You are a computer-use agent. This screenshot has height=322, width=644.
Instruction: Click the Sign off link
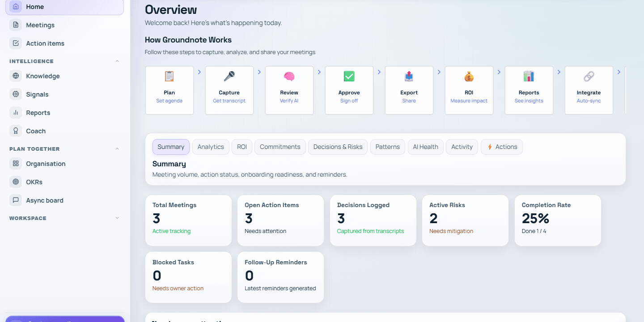pyautogui.click(x=349, y=101)
